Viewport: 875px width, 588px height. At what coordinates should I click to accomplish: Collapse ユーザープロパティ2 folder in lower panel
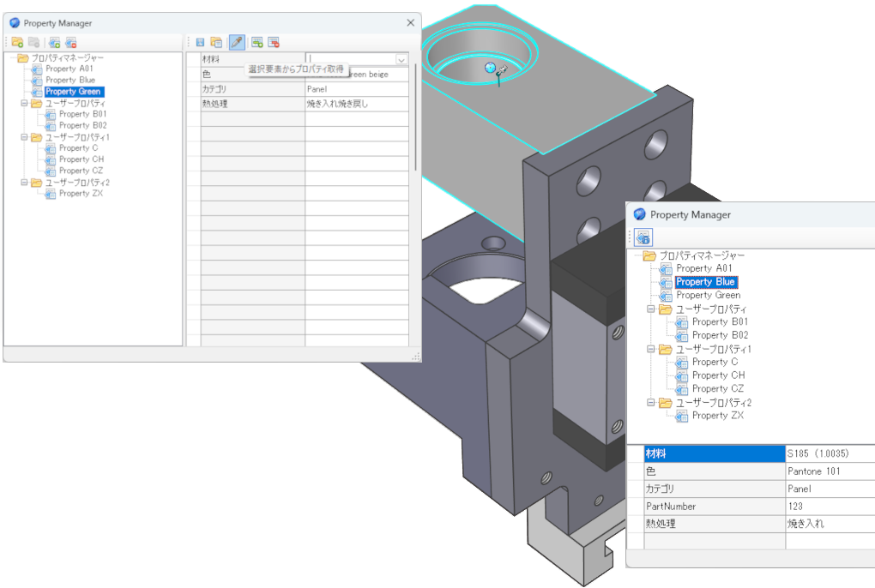650,402
